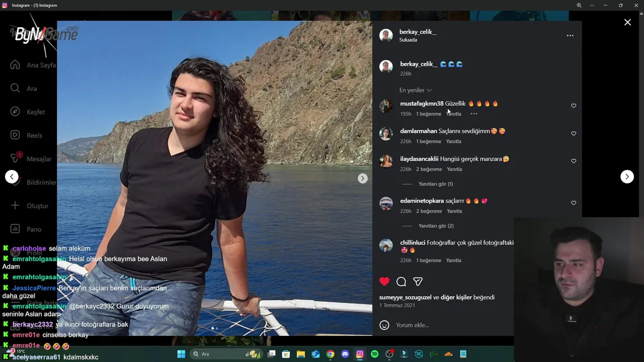Open the Windows Start menu
This screenshot has height=362, width=644.
point(181,354)
